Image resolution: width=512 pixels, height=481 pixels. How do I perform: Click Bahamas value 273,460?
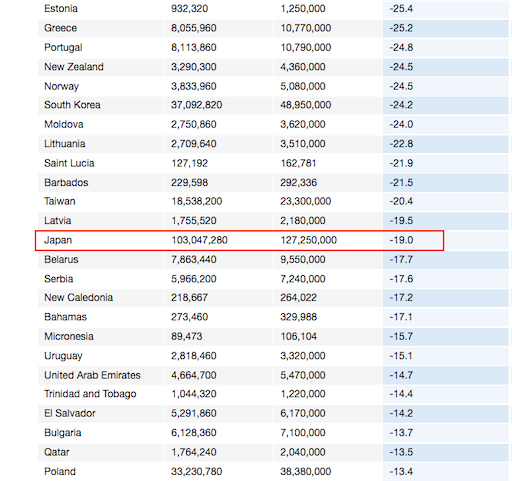[189, 317]
